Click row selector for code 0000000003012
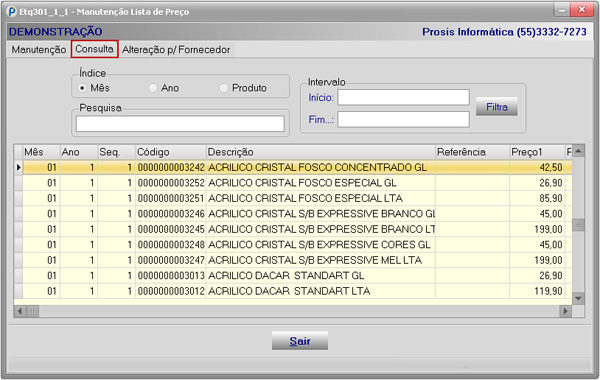 pos(18,291)
